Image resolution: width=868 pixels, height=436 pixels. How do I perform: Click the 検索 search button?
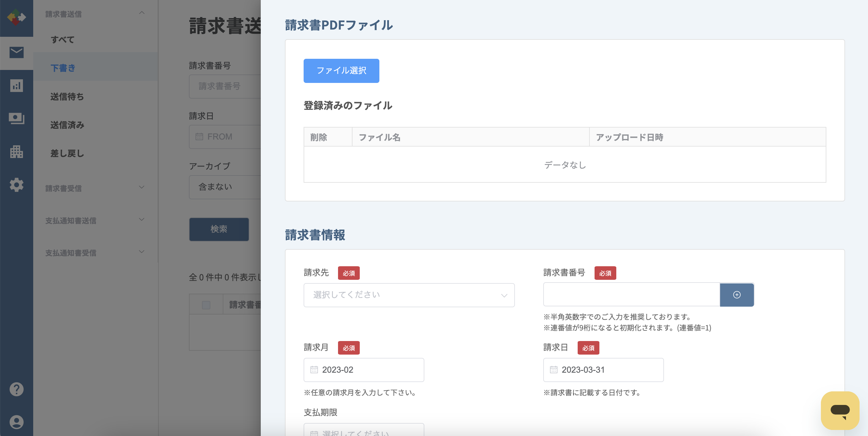tap(219, 229)
